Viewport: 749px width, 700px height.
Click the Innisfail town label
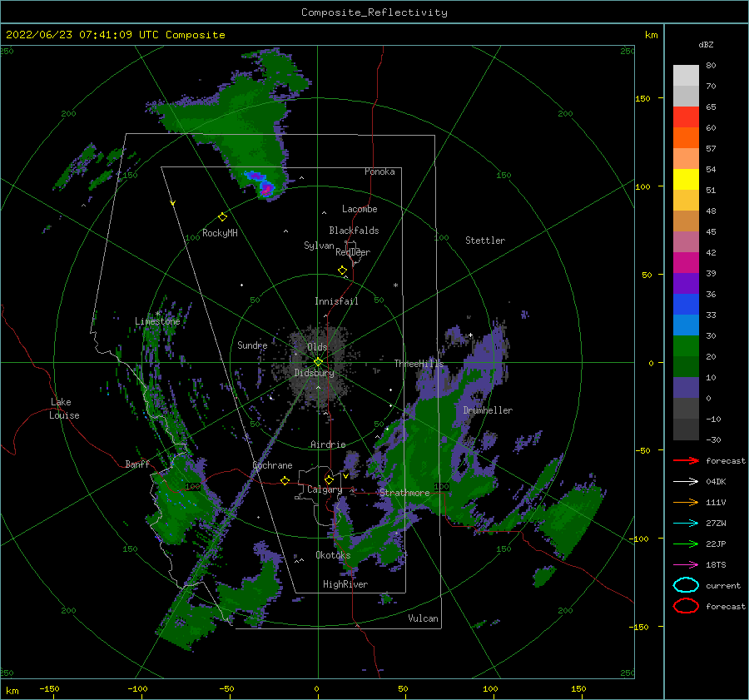coord(336,301)
